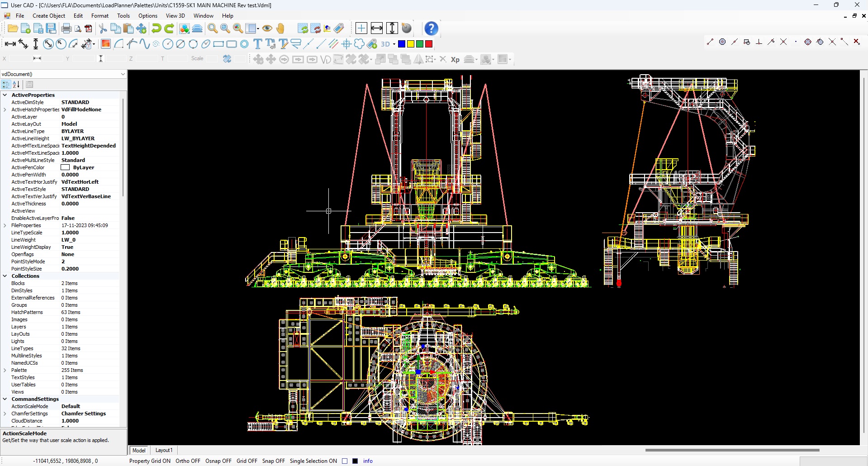Click Single Selection ON status button
868x466 pixels.
[x=313, y=461]
